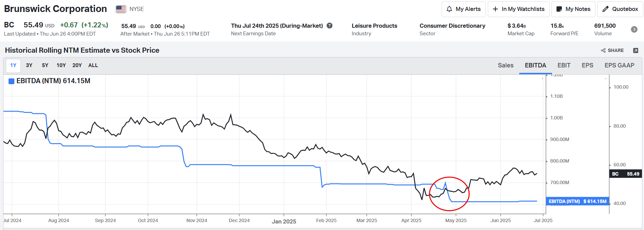Click the Consumer Discretionary sector link
This screenshot has height=230, width=644.
(452, 26)
